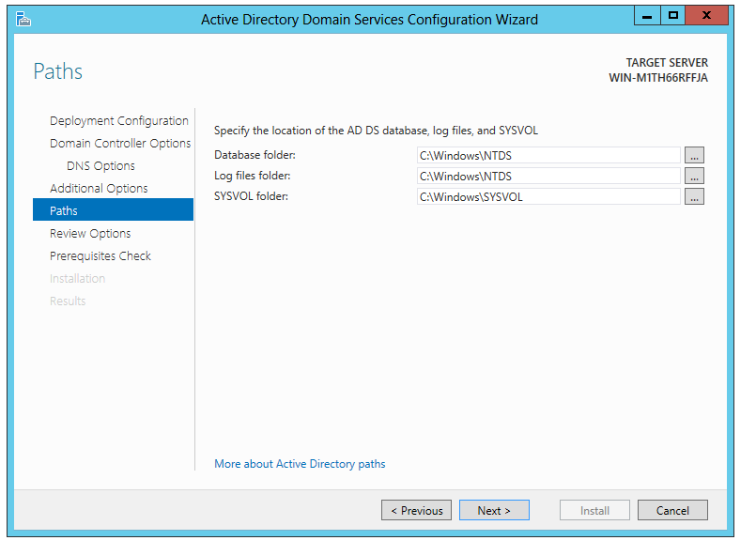Screen dimensions: 756x556
Task: Cancel the configuration wizard
Action: click(672, 511)
